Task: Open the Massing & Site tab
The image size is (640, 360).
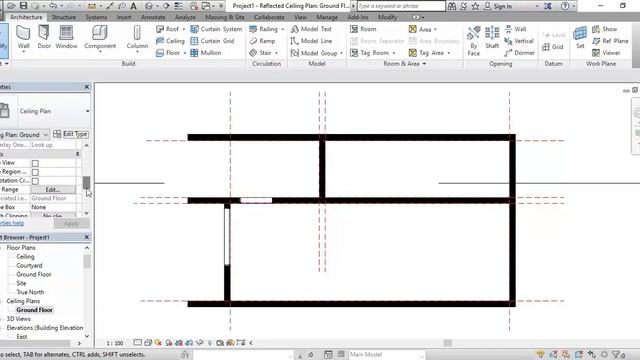Action: [224, 17]
